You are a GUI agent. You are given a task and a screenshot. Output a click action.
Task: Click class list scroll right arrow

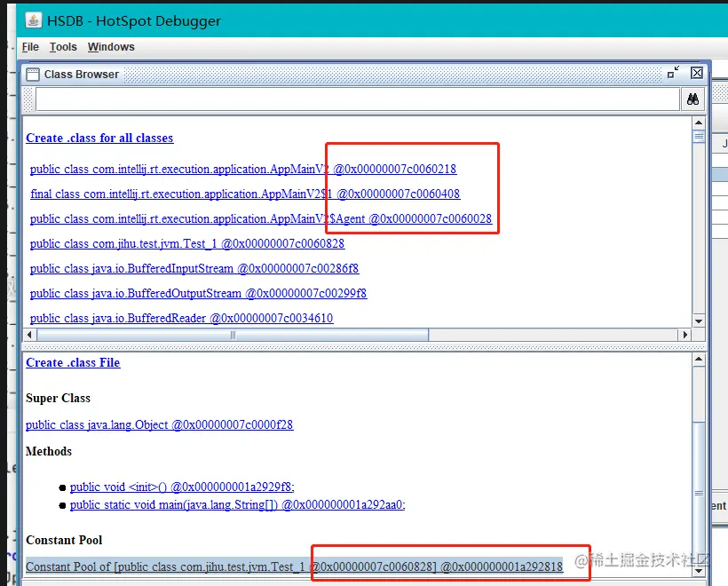[685, 335]
